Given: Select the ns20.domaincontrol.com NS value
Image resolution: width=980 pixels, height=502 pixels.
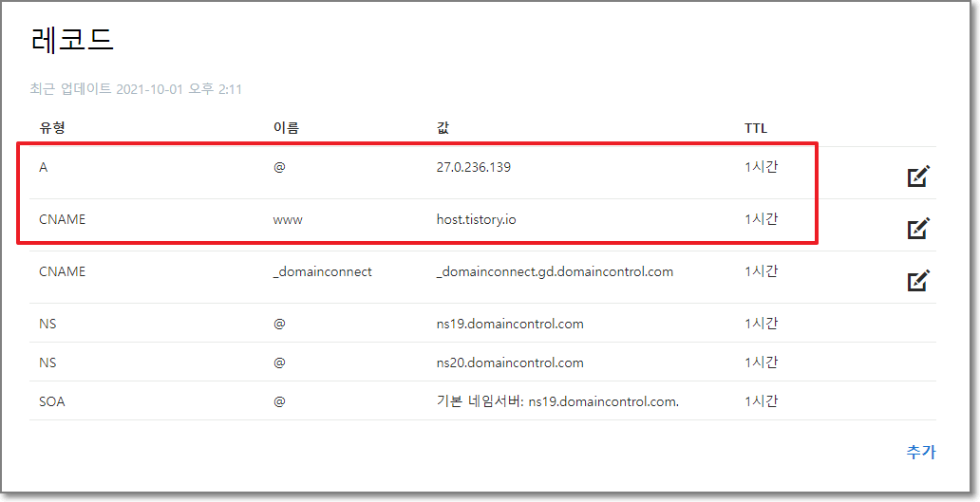Looking at the screenshot, I should click(x=510, y=363).
